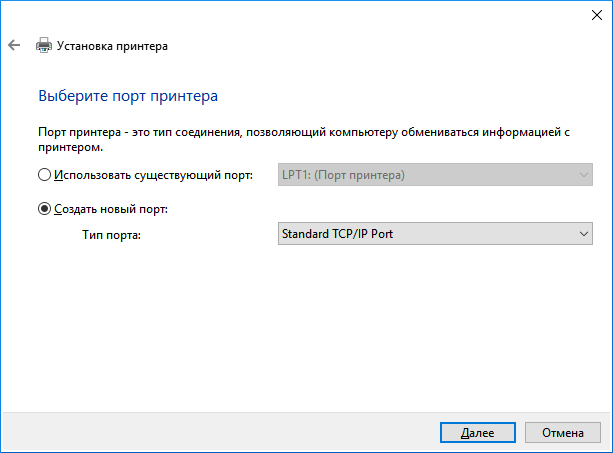Open the LPT1 existing port combo box
This screenshot has width=613, height=453.
pos(425,176)
